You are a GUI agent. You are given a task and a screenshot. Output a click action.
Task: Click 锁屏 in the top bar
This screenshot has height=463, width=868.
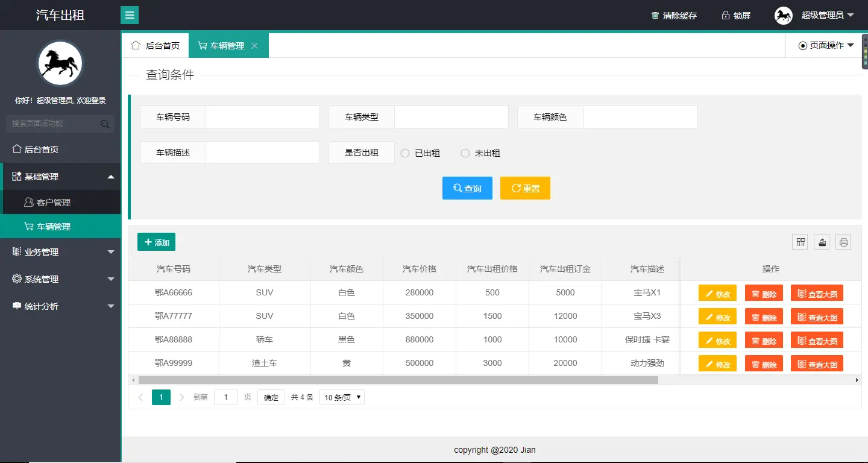click(x=736, y=16)
